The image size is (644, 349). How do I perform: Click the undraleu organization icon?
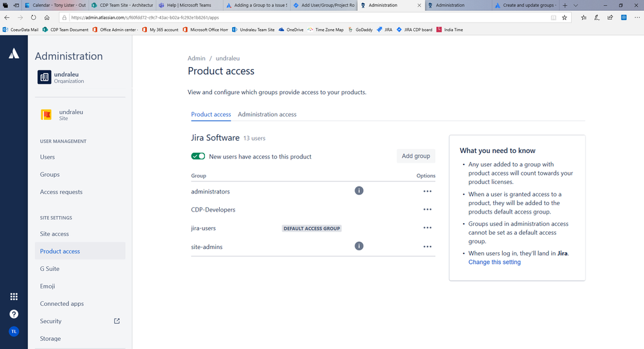pyautogui.click(x=44, y=77)
